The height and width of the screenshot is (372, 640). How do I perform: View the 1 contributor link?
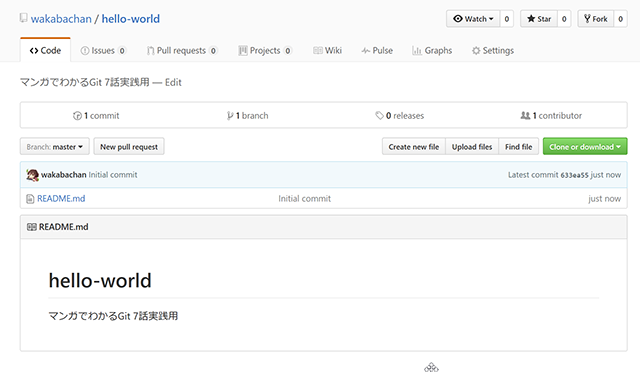[551, 116]
